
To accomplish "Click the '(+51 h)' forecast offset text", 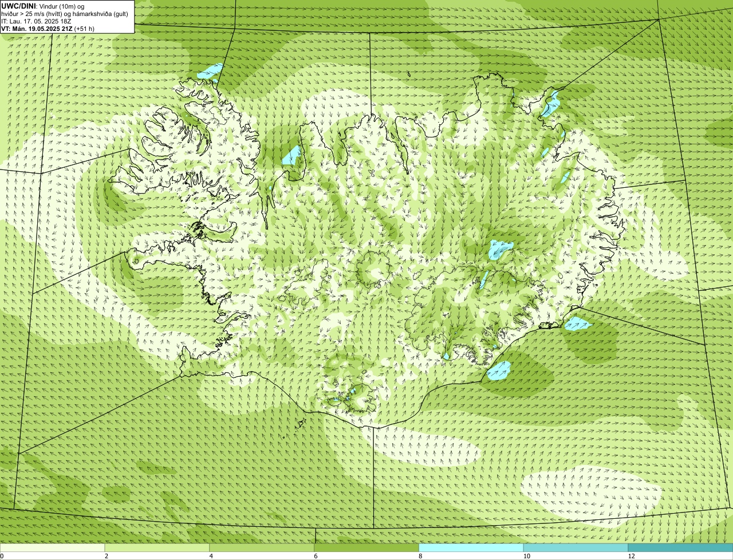I will pyautogui.click(x=85, y=29).
